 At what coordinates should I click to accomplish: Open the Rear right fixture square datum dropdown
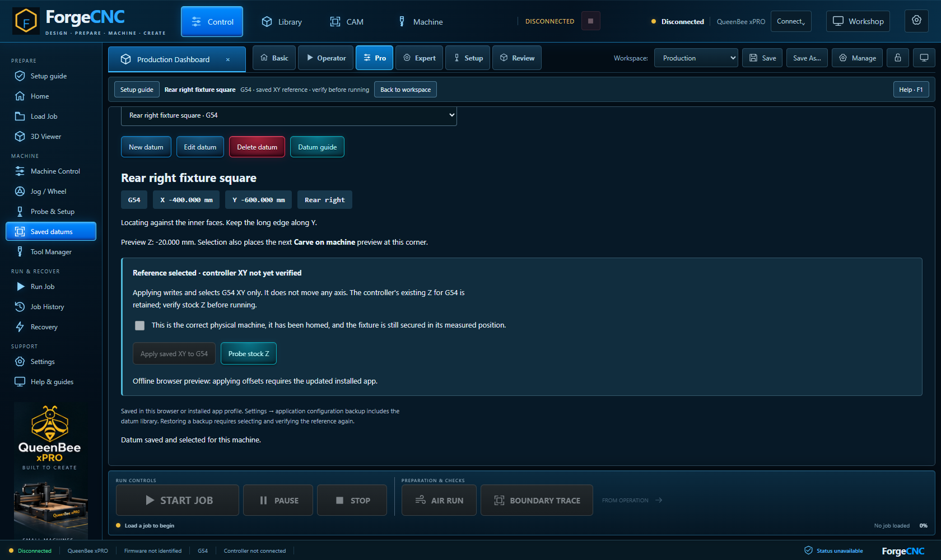(x=289, y=115)
